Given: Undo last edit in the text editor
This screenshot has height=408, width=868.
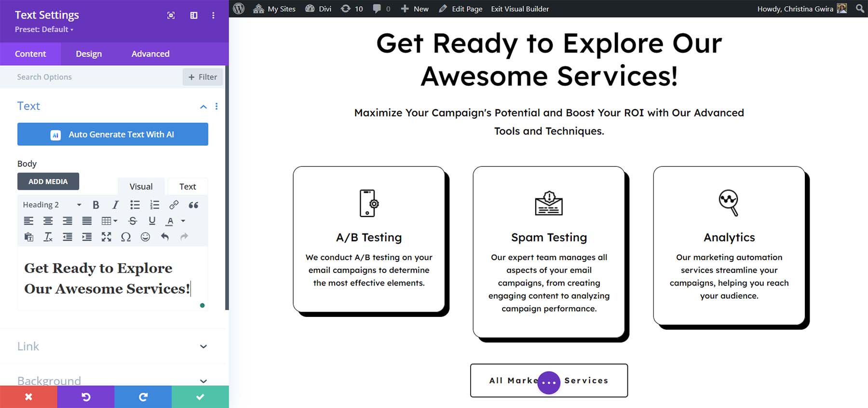Looking at the screenshot, I should click(x=165, y=237).
